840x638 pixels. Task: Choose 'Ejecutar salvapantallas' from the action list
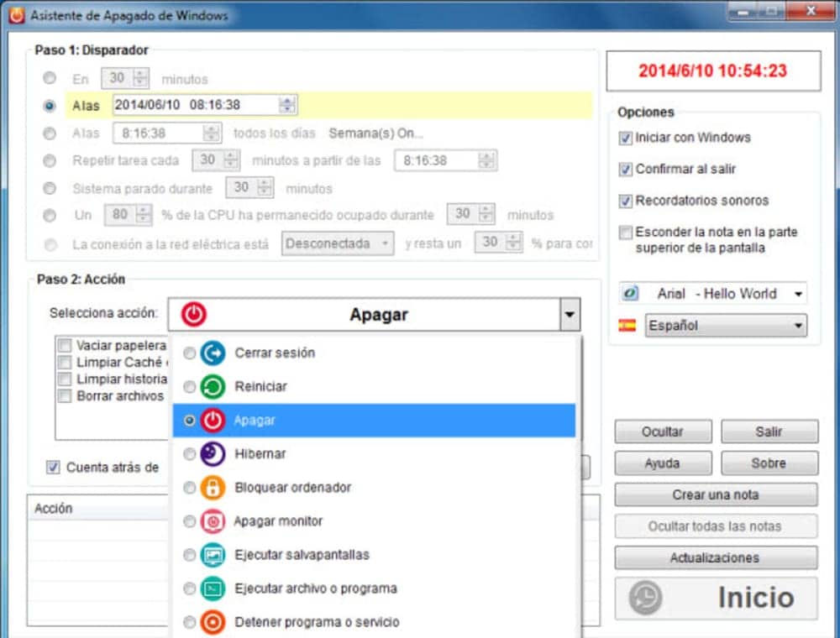click(374, 555)
